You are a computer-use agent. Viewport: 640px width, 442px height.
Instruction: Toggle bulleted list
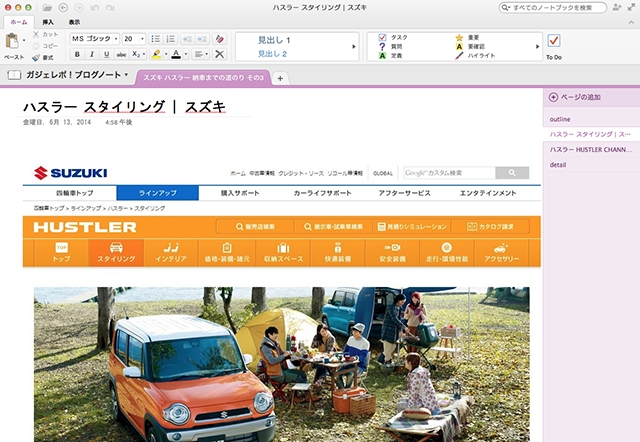click(x=156, y=39)
